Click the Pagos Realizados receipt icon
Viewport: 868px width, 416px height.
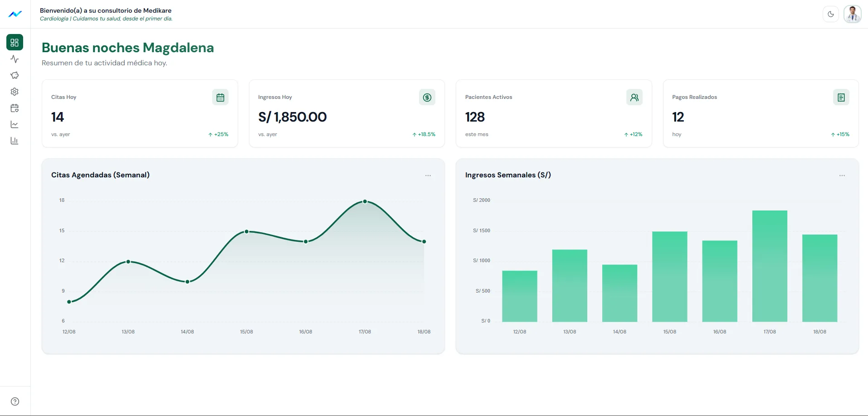[841, 97]
